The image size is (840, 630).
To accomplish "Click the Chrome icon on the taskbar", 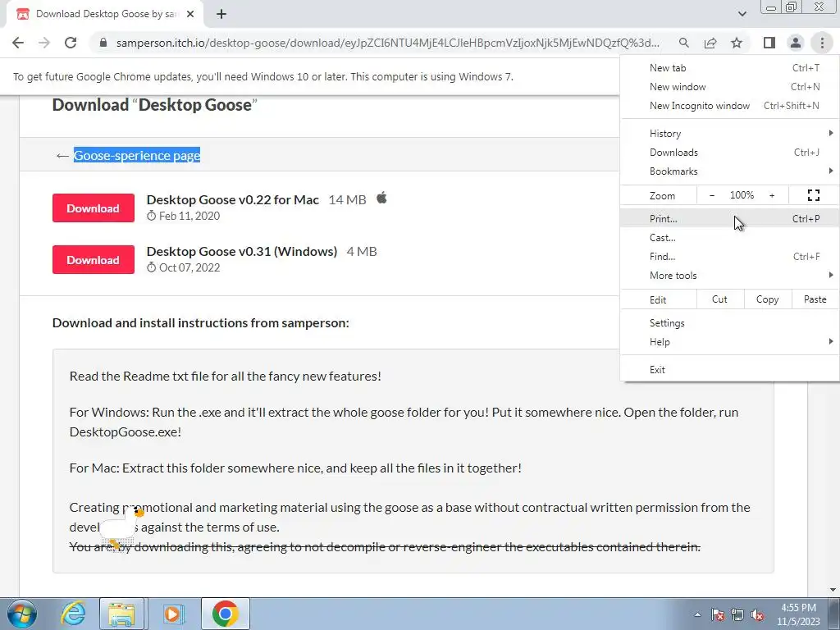I will point(225,614).
